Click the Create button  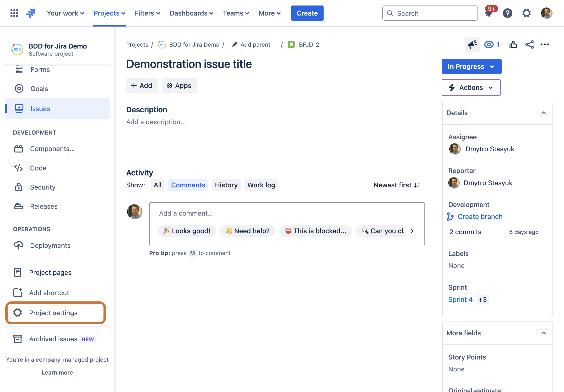(307, 13)
